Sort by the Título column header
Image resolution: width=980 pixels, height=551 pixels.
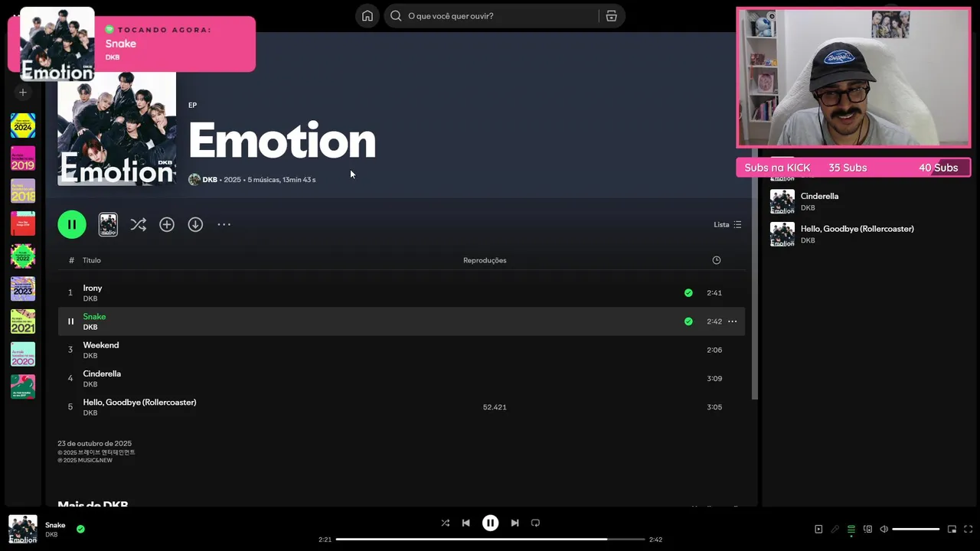[x=92, y=260]
